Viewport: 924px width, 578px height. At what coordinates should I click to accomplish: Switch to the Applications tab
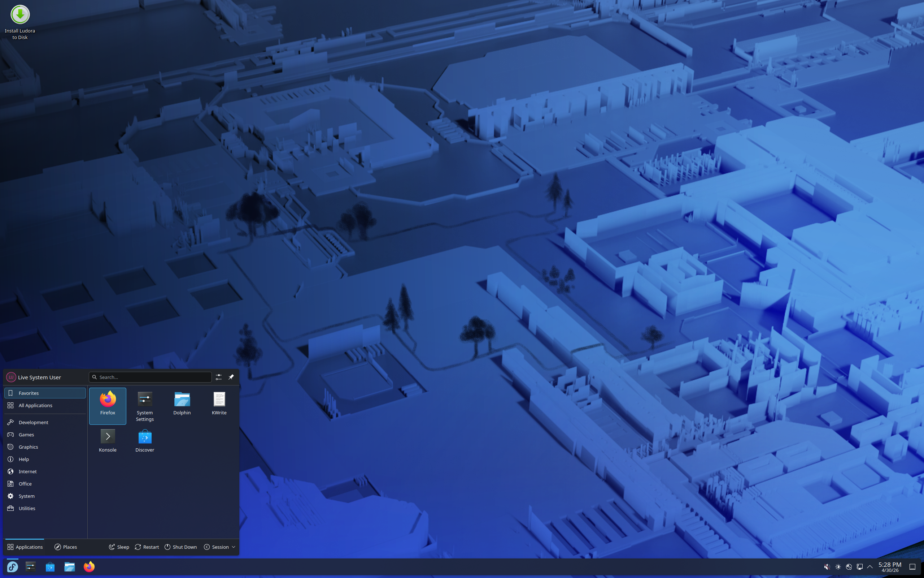[x=25, y=547]
